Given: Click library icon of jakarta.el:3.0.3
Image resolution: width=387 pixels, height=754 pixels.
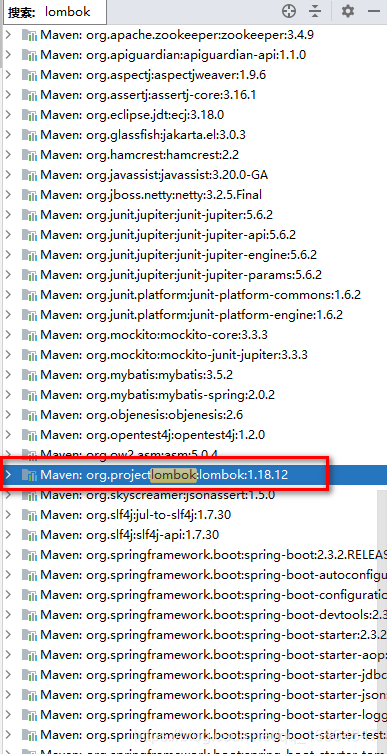Looking at the screenshot, I should point(29,135).
